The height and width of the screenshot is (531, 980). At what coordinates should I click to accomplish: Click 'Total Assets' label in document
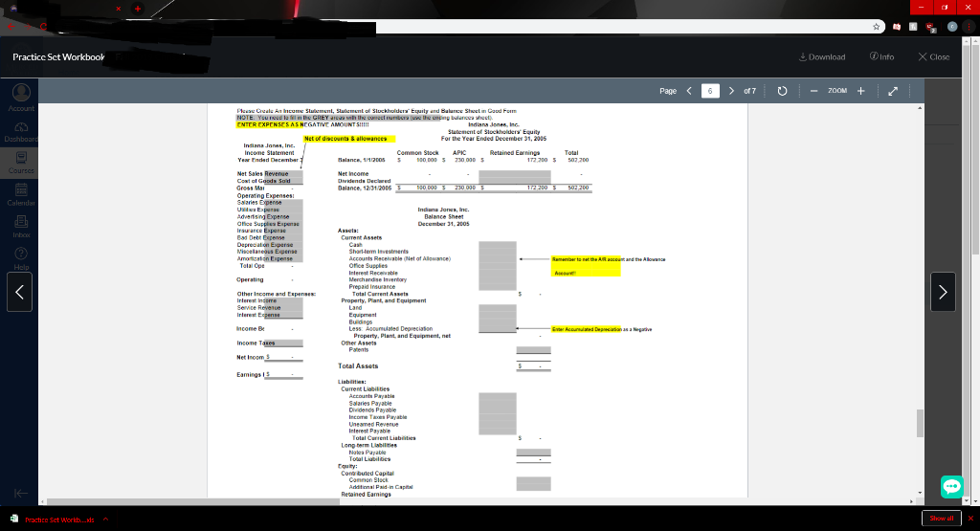click(358, 366)
